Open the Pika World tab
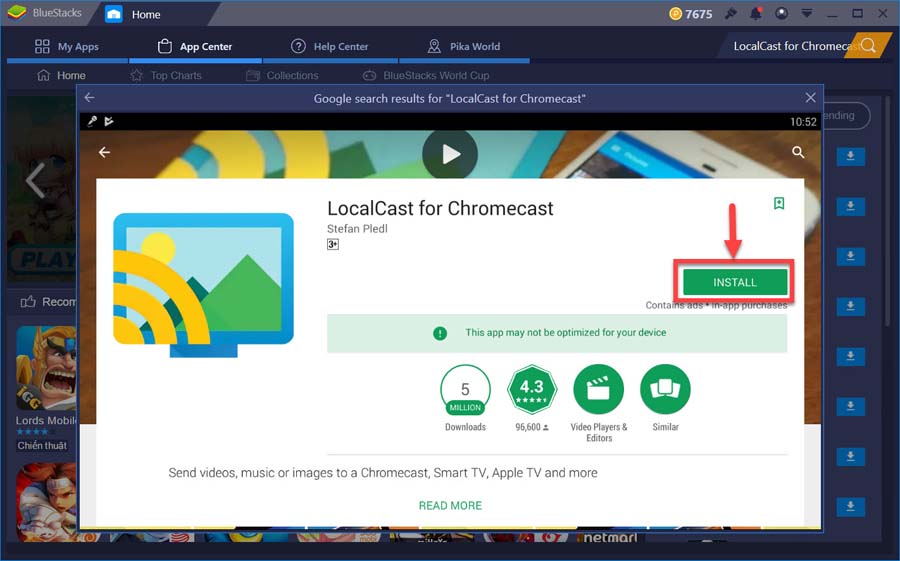The height and width of the screenshot is (561, 900). tap(464, 47)
